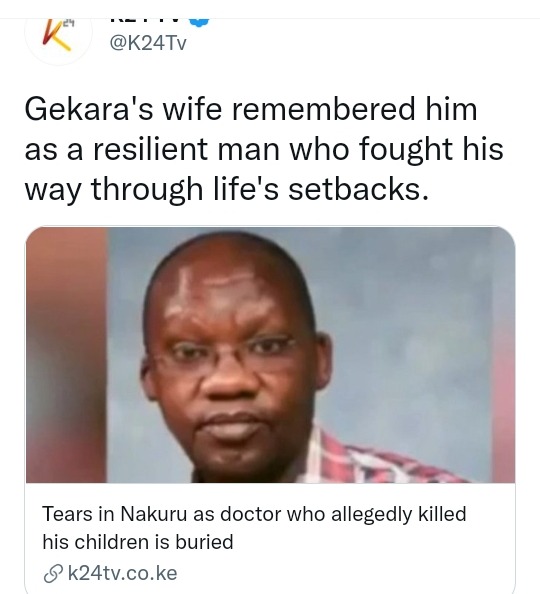Click the blue verified badge
The width and height of the screenshot is (540, 594).
coord(200,22)
